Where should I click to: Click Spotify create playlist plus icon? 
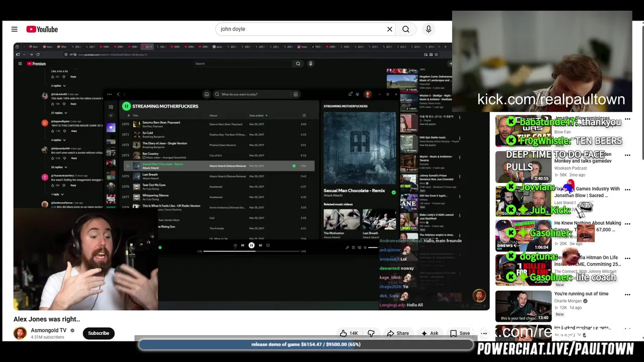tap(111, 116)
